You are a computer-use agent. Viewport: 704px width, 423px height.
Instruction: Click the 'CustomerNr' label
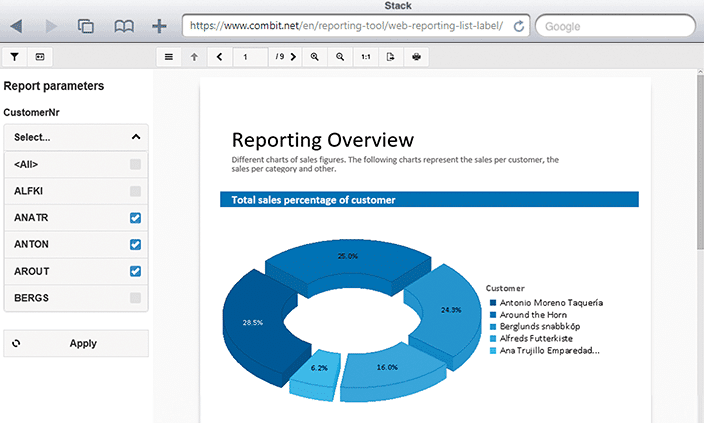pos(31,112)
